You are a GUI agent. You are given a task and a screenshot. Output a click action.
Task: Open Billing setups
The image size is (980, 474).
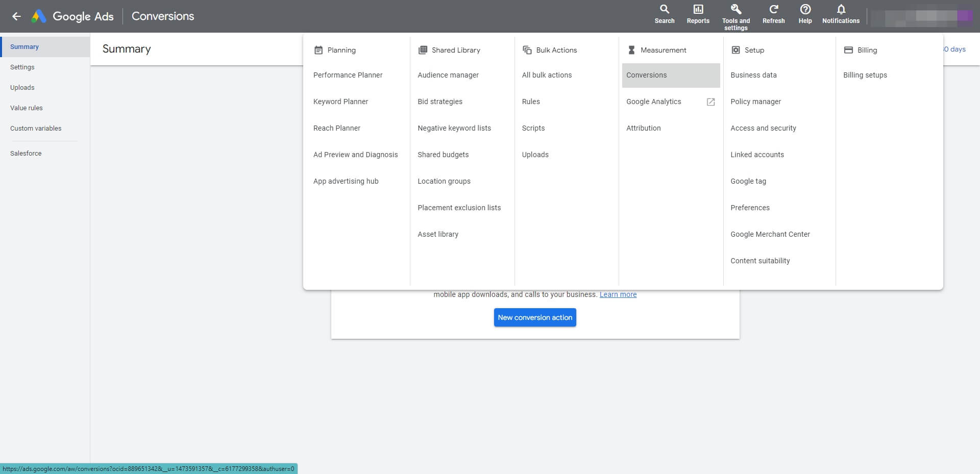[x=865, y=75]
